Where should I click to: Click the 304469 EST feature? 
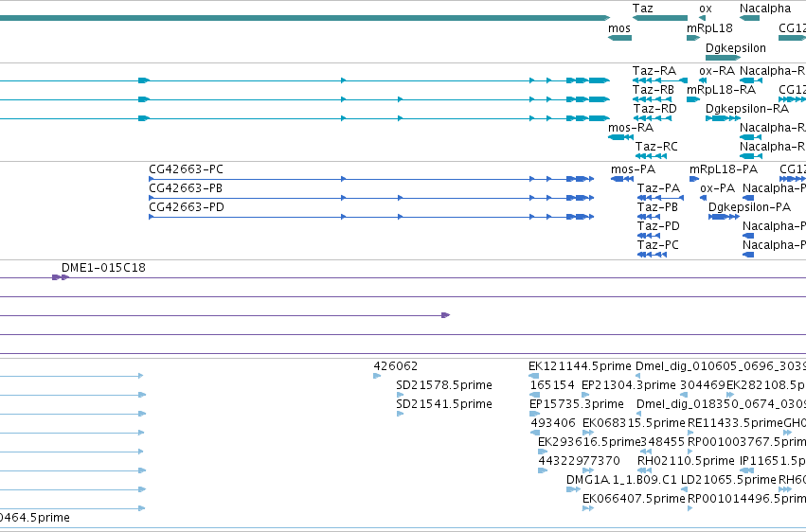point(684,395)
